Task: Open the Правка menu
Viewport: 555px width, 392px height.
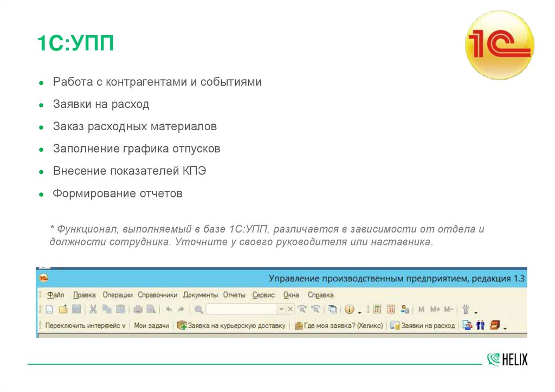Action: [84, 294]
